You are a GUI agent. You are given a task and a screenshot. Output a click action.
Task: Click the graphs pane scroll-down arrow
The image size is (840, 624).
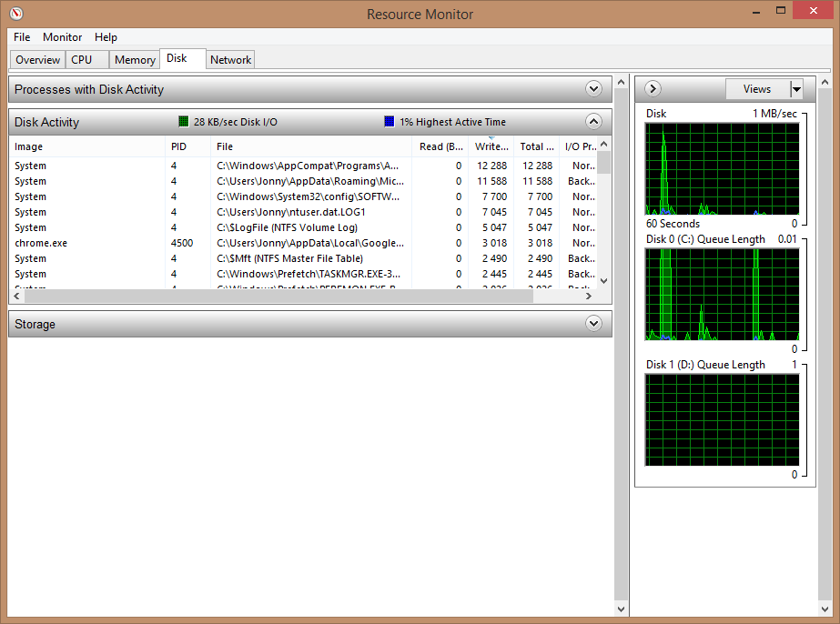pos(825,609)
